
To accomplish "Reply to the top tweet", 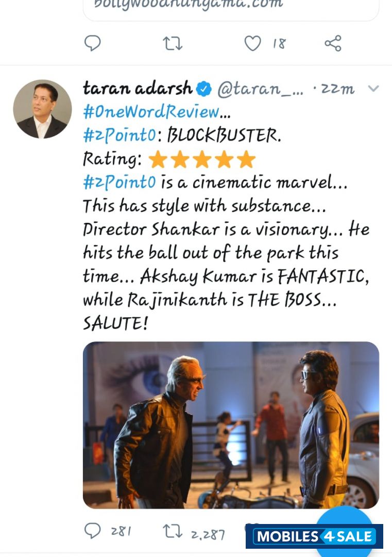I will pos(92,43).
